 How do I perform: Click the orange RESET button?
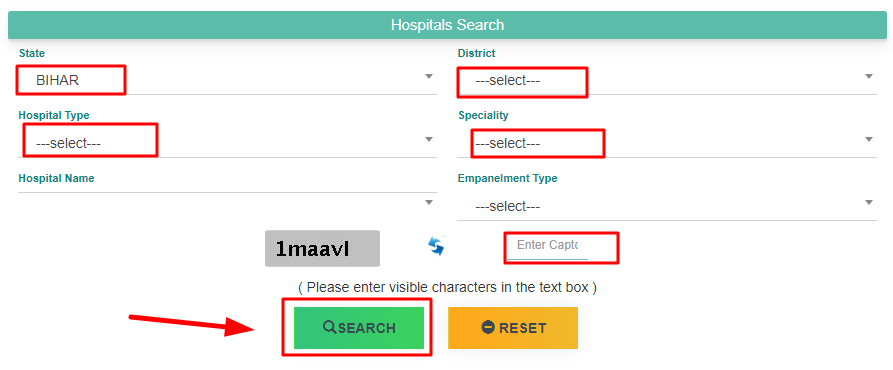[513, 328]
